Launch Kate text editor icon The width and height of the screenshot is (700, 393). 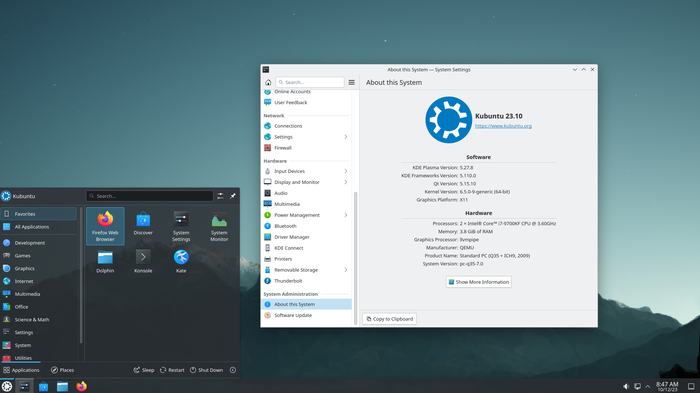[181, 262]
